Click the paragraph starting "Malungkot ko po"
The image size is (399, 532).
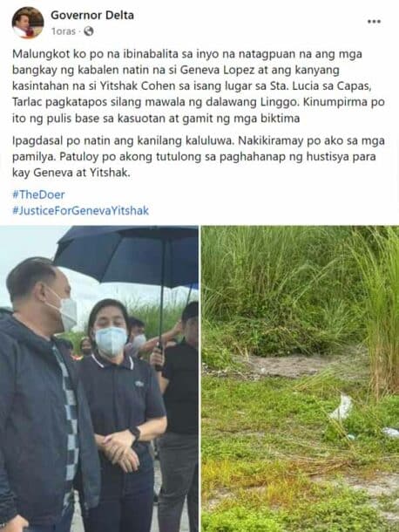pyautogui.click(x=199, y=86)
